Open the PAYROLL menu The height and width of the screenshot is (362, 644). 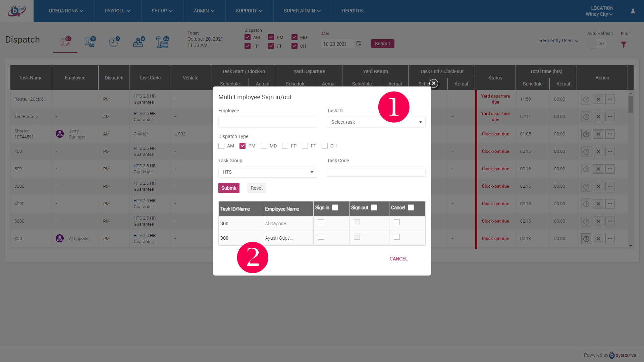pyautogui.click(x=117, y=11)
